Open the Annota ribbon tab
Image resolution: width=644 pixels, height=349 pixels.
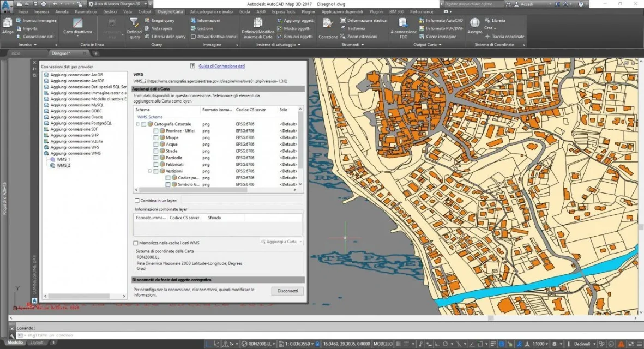(62, 12)
